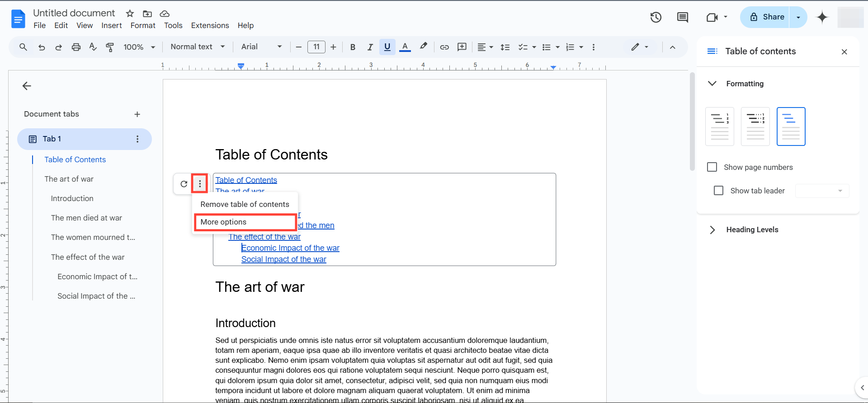Click the paint format roller icon
The width and height of the screenshot is (868, 403).
click(x=110, y=47)
